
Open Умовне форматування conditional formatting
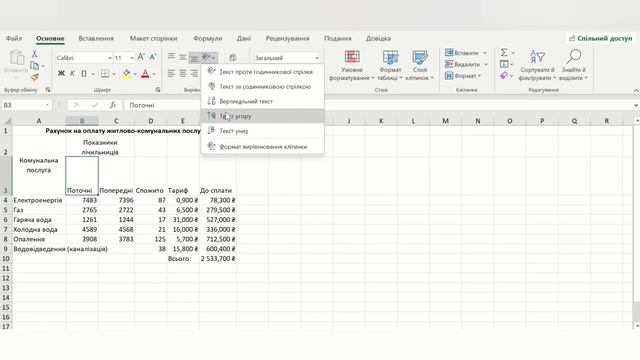pyautogui.click(x=351, y=65)
